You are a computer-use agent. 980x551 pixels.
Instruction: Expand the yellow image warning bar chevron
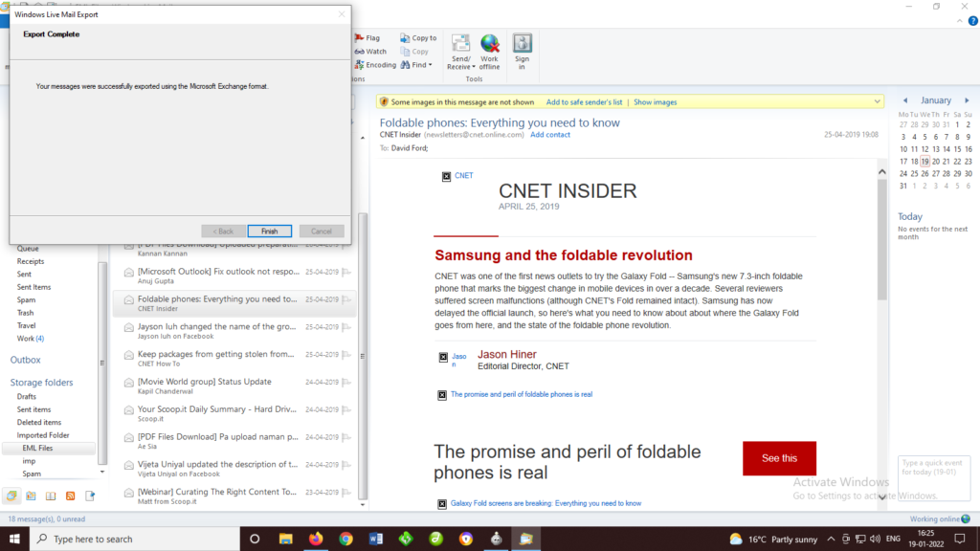[x=878, y=101]
